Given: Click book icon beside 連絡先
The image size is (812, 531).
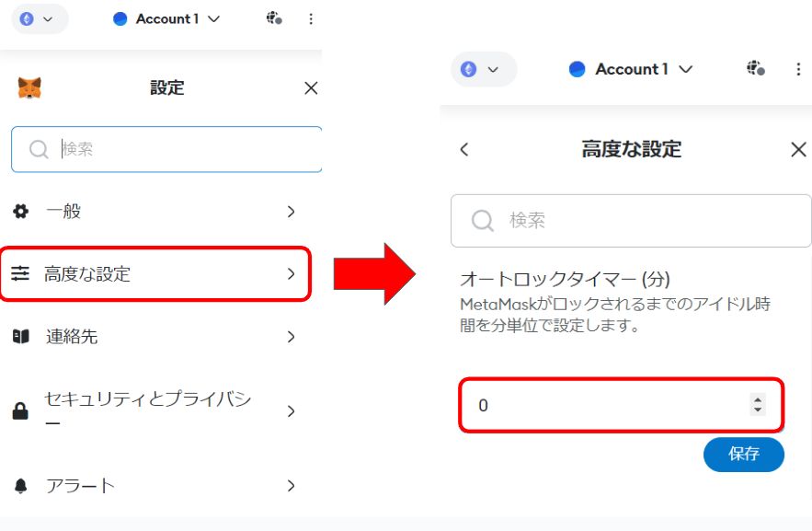Looking at the screenshot, I should coord(21,337).
